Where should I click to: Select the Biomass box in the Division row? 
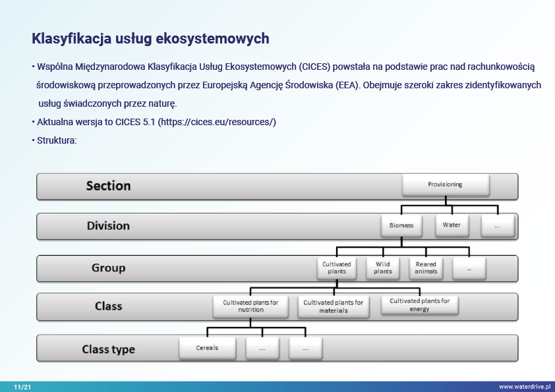coord(401,225)
